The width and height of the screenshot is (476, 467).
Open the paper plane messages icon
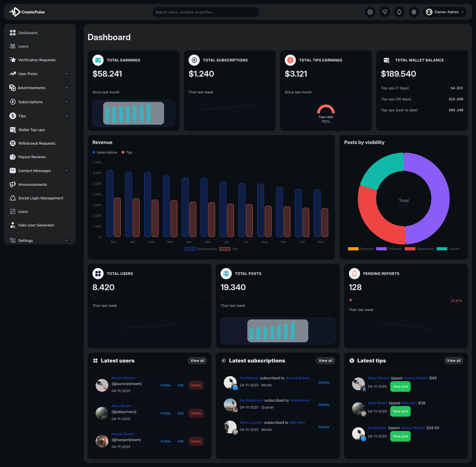(384, 12)
